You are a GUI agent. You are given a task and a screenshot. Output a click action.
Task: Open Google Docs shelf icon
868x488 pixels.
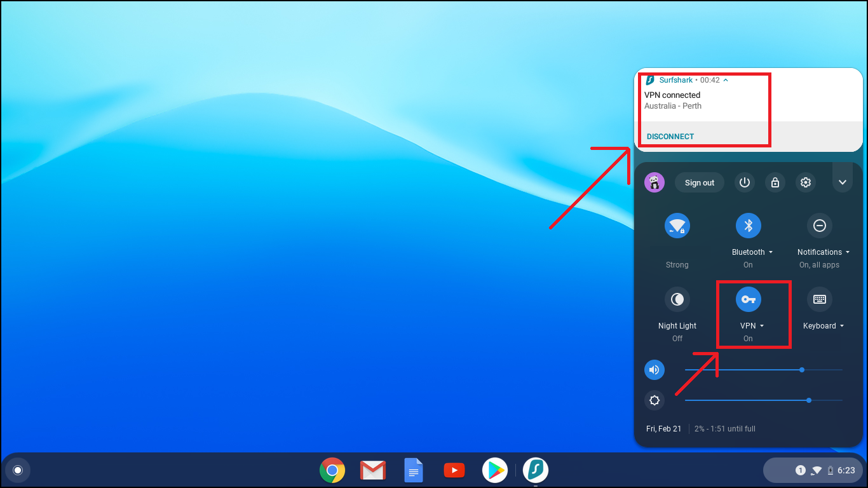[414, 470]
